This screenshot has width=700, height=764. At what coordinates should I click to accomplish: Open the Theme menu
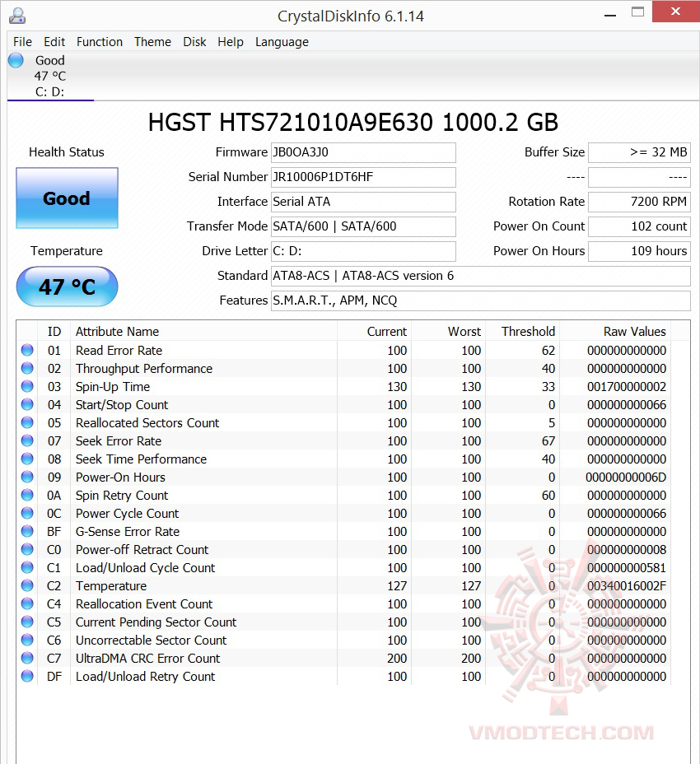(x=152, y=42)
